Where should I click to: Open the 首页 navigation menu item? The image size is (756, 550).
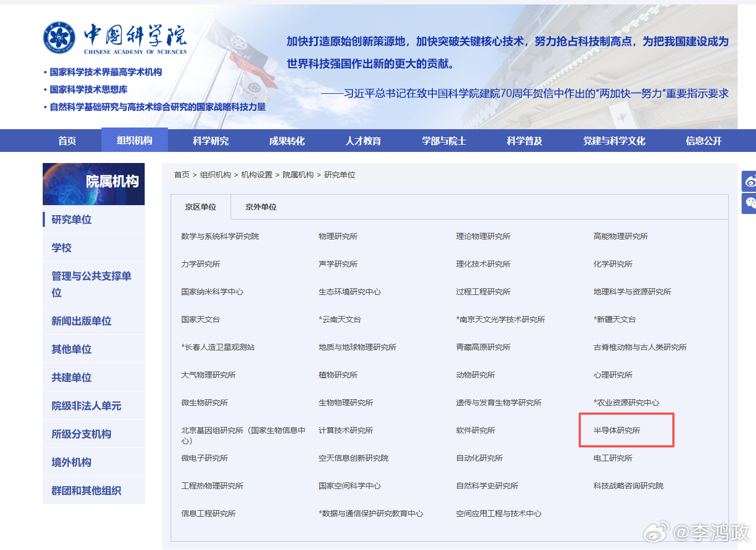click(x=67, y=141)
